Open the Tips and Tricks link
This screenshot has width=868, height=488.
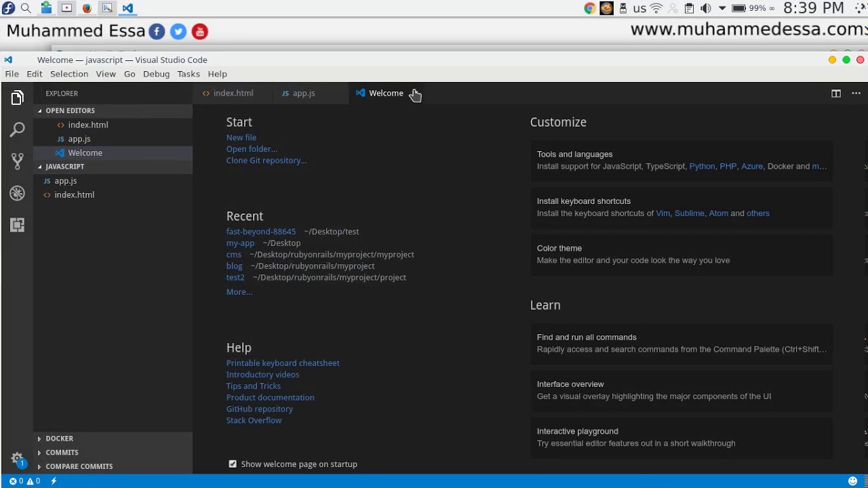pyautogui.click(x=254, y=386)
